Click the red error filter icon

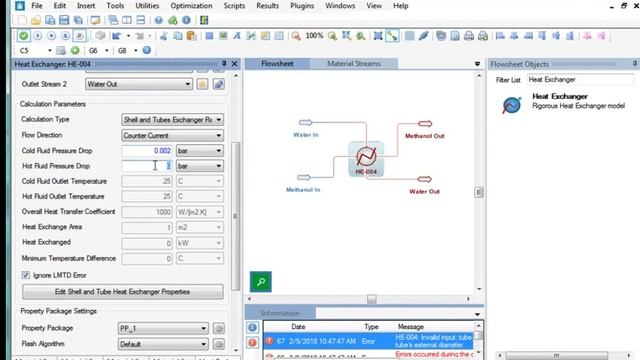[x=252, y=343]
